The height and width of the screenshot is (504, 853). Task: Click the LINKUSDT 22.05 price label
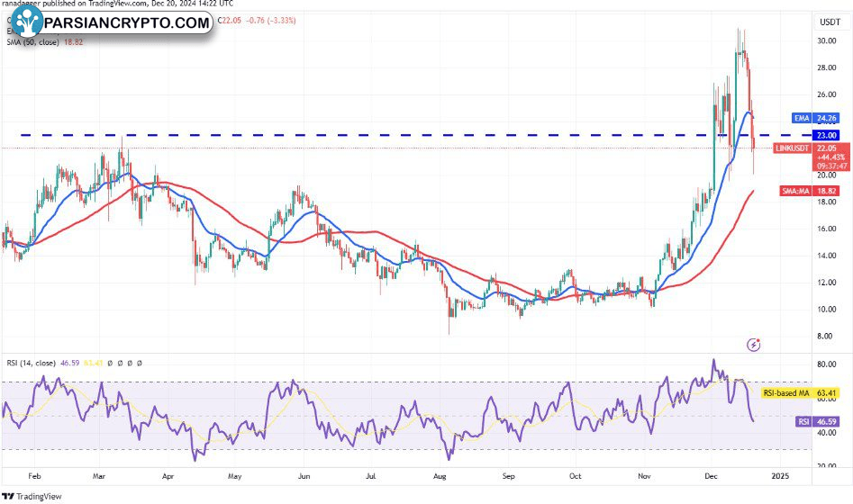(811, 148)
